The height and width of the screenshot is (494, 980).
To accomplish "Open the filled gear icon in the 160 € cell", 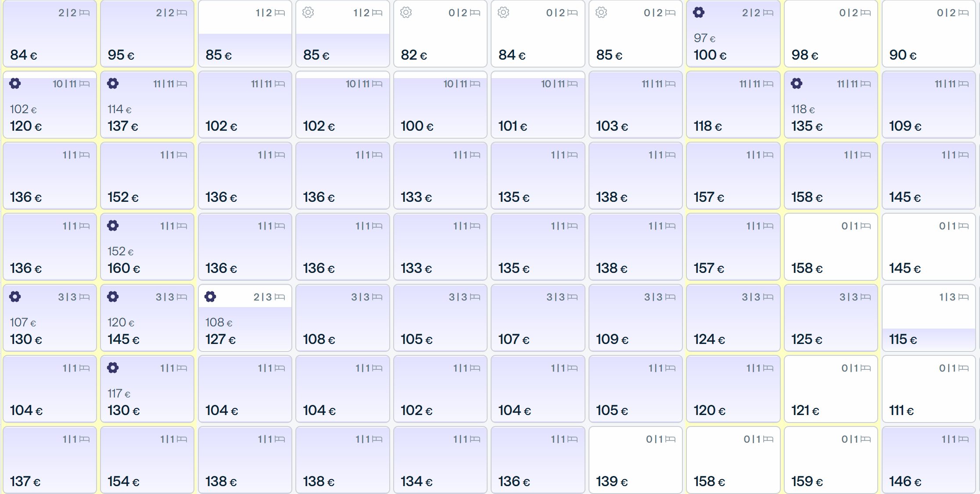I will tap(113, 226).
